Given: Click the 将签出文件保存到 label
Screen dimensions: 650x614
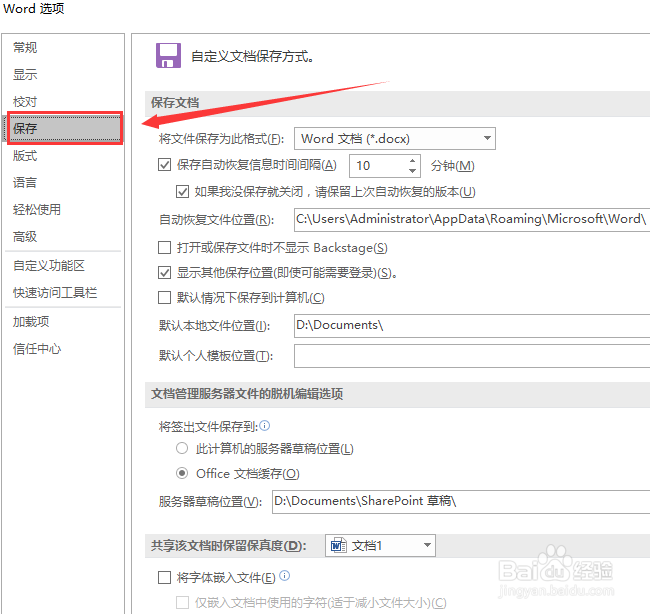Looking at the screenshot, I should [x=208, y=426].
